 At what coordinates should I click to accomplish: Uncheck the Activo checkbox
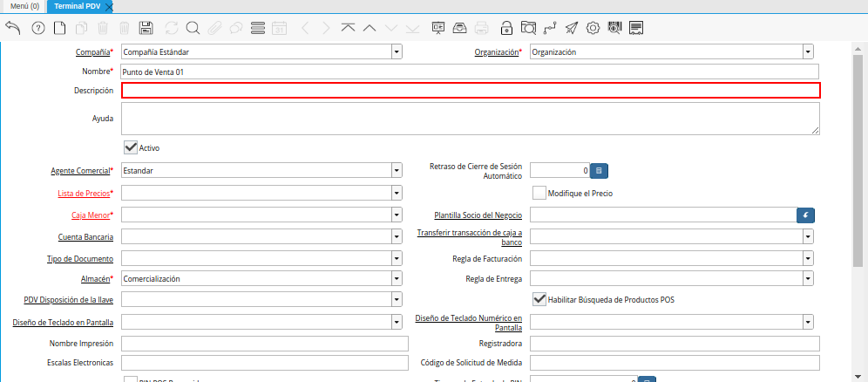pyautogui.click(x=131, y=147)
